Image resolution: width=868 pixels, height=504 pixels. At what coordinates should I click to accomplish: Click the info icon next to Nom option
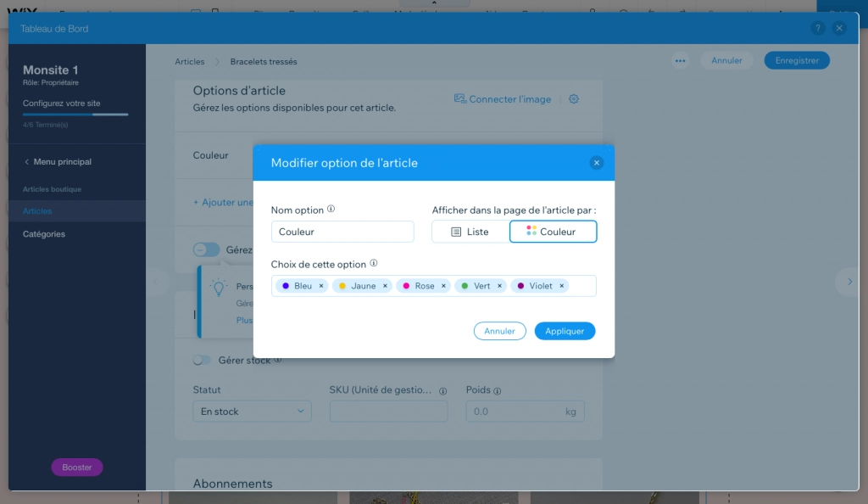pyautogui.click(x=331, y=209)
